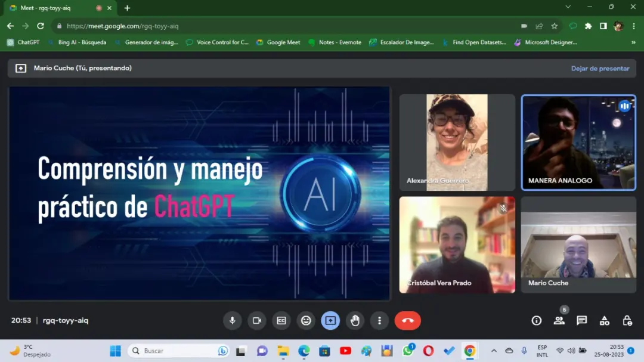Toggle closed captions button
The height and width of the screenshot is (362, 644).
281,320
